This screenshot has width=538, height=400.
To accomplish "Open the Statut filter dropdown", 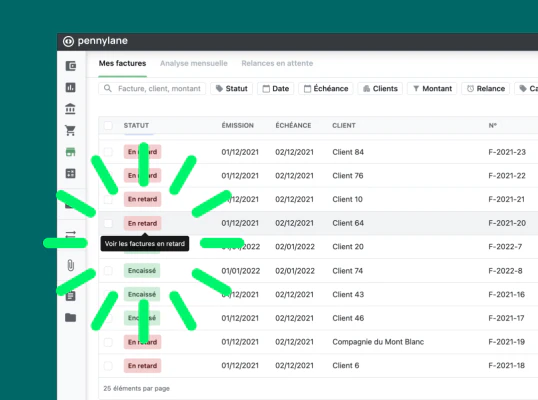I will tap(232, 89).
